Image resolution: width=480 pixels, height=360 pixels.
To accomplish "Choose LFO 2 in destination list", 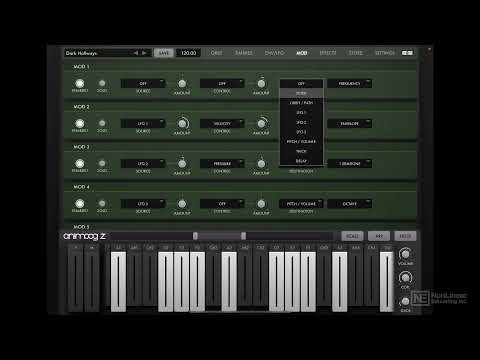I will point(301,122).
